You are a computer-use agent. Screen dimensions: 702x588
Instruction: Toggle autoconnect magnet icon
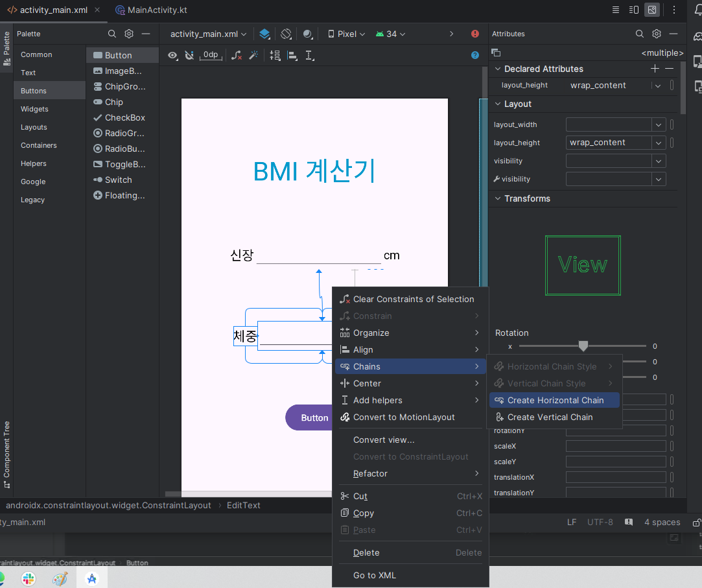coord(189,56)
